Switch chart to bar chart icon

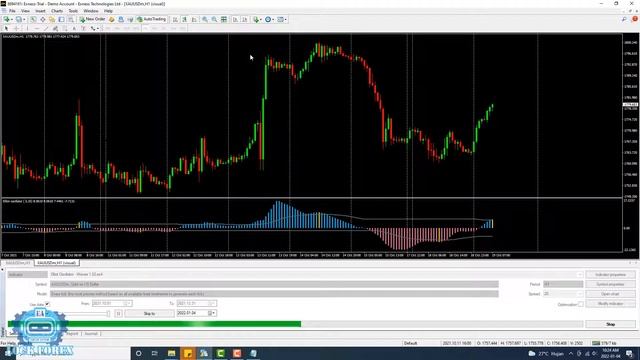(175, 19)
